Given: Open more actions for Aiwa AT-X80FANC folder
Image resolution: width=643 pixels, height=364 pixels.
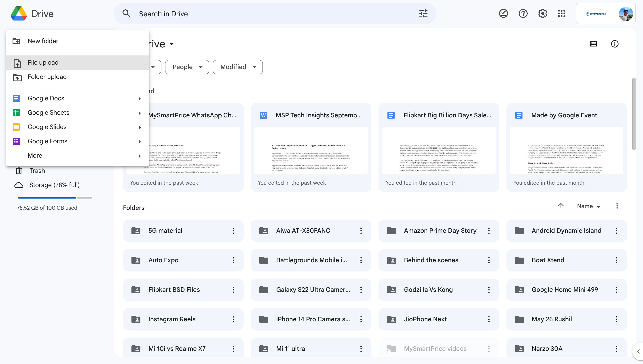Looking at the screenshot, I should (x=361, y=231).
